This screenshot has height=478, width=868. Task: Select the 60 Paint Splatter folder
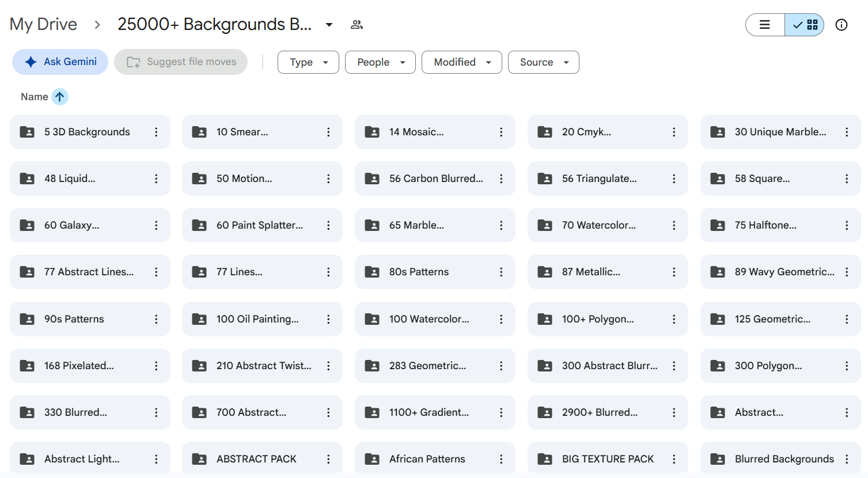tap(262, 225)
